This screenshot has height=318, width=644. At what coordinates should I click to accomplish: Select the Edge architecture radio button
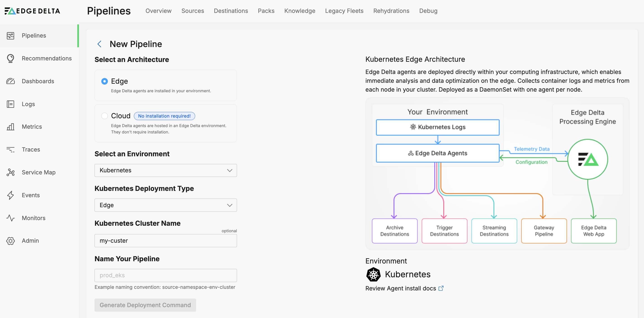pyautogui.click(x=104, y=81)
